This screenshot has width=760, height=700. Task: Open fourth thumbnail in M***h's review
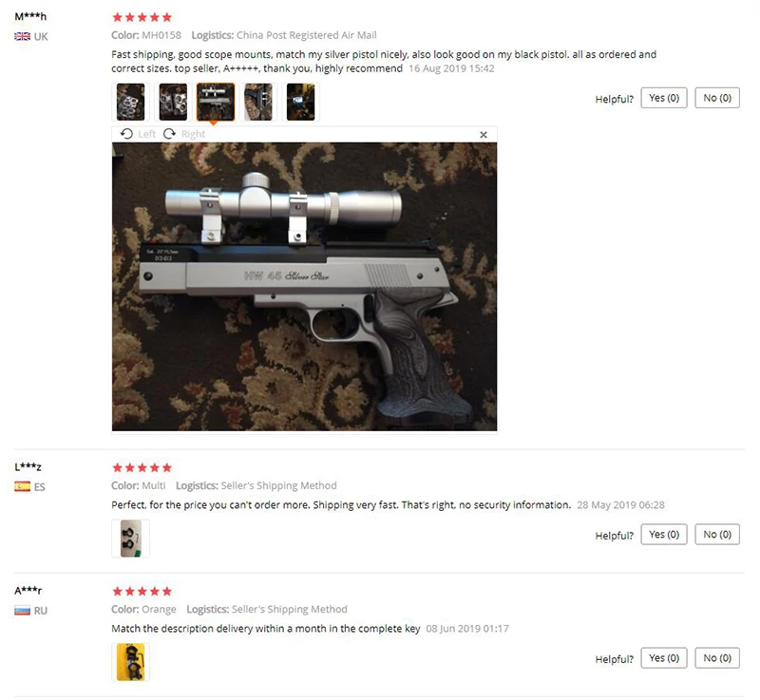pos(258,102)
